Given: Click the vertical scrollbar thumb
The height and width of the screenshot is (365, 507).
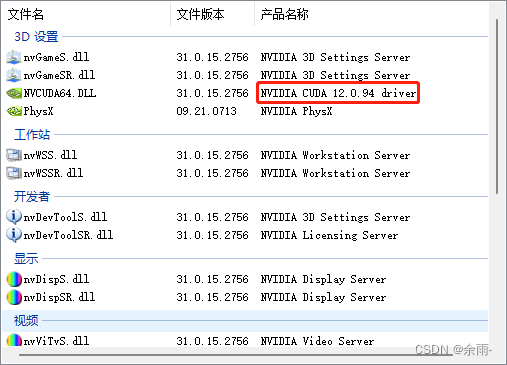Looking at the screenshot, I should 497,107.
